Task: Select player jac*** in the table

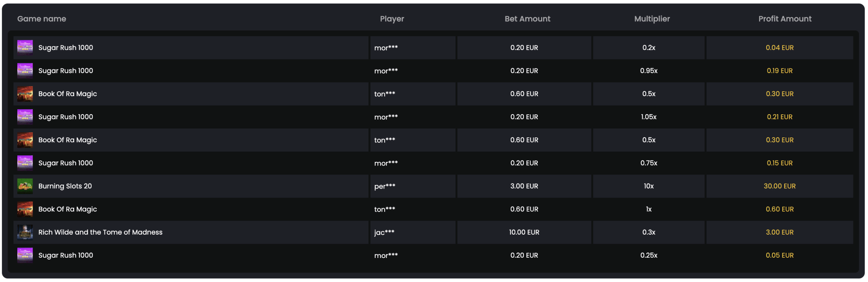Action: pos(384,232)
